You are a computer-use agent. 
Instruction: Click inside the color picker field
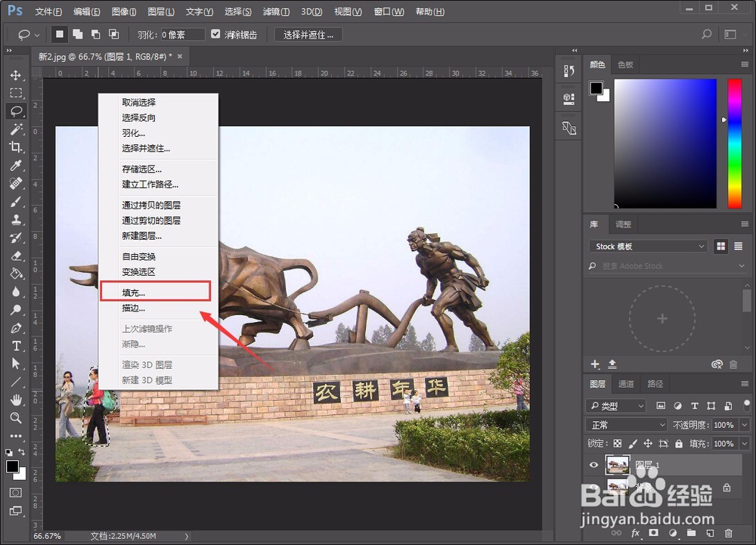click(x=665, y=144)
